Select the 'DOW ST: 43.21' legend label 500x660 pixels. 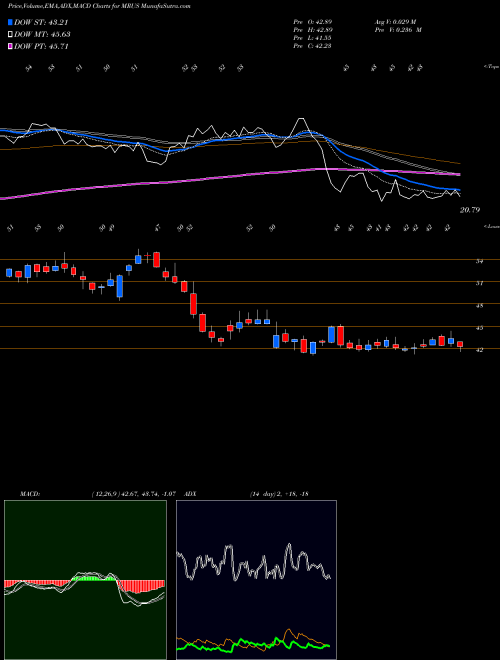coord(41,22)
